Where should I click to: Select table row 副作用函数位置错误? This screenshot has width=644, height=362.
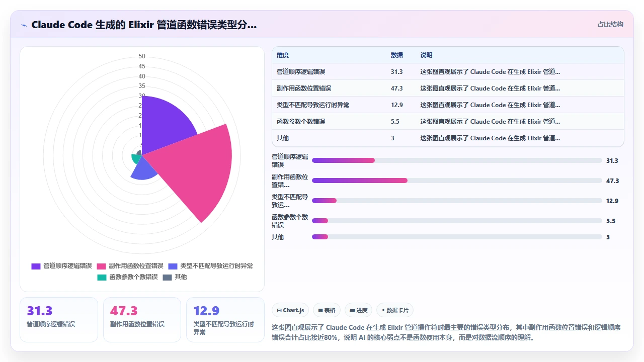click(x=448, y=88)
